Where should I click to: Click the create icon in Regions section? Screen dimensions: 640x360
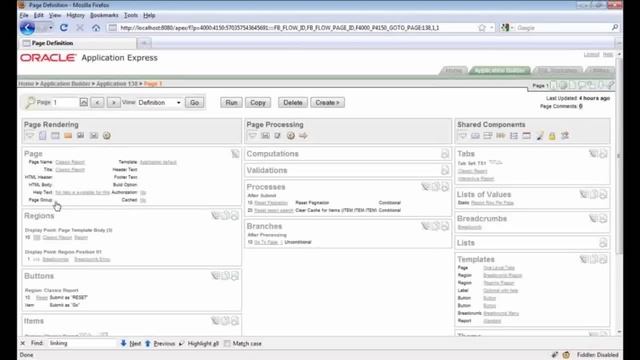pyautogui.click(x=235, y=216)
